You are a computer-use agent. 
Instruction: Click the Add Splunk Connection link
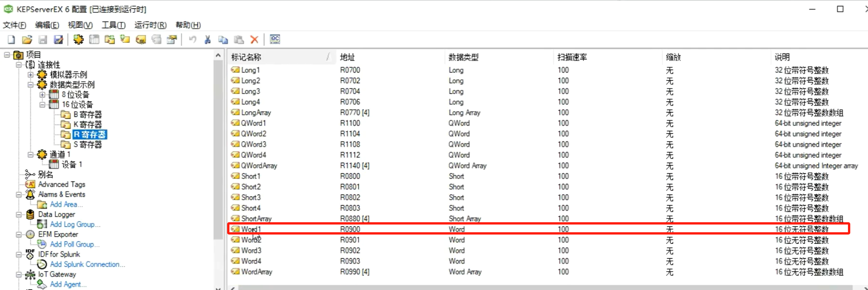(87, 264)
